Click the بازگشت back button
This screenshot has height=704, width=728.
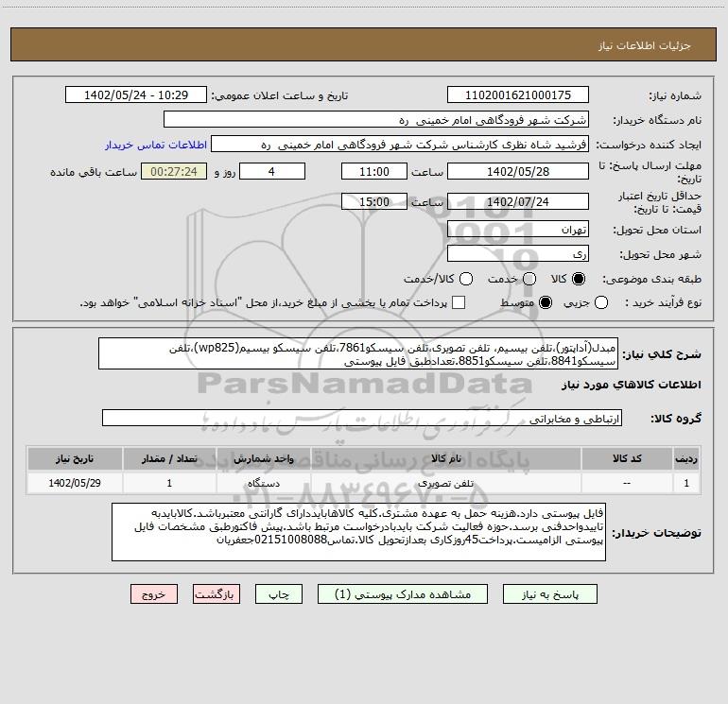tap(217, 594)
